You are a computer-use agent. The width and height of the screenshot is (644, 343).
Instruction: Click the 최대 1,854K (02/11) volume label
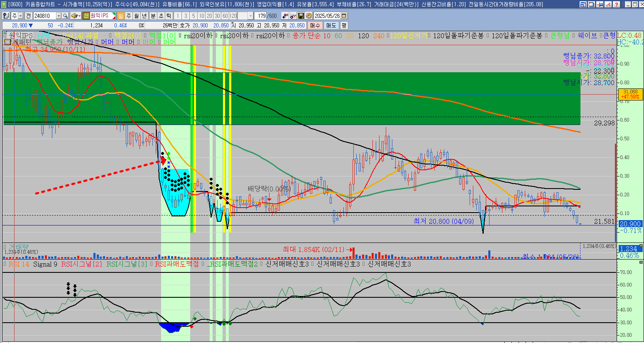click(313, 250)
